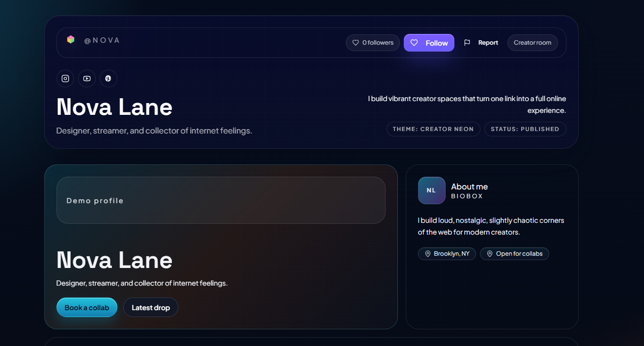
Task: Open Nova's Instagram profile icon
Action: pyautogui.click(x=65, y=79)
